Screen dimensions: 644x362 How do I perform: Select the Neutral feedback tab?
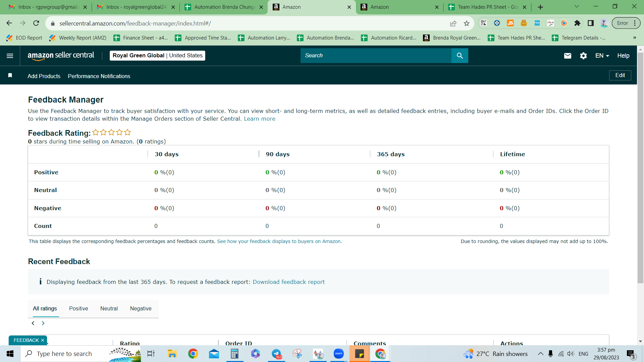[x=109, y=309]
